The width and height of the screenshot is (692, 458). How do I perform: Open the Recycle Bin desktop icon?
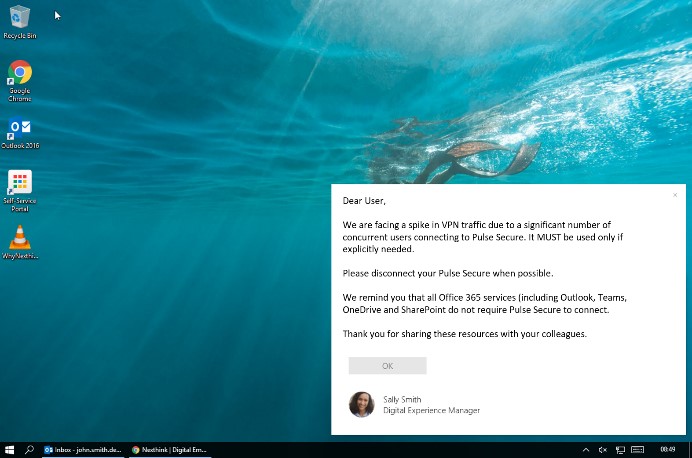[x=19, y=17]
